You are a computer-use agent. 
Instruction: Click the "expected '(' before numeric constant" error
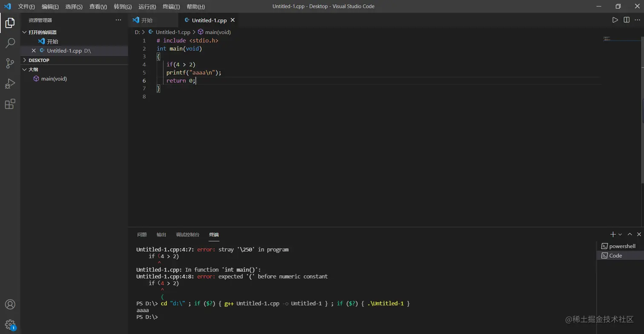[x=232, y=276]
